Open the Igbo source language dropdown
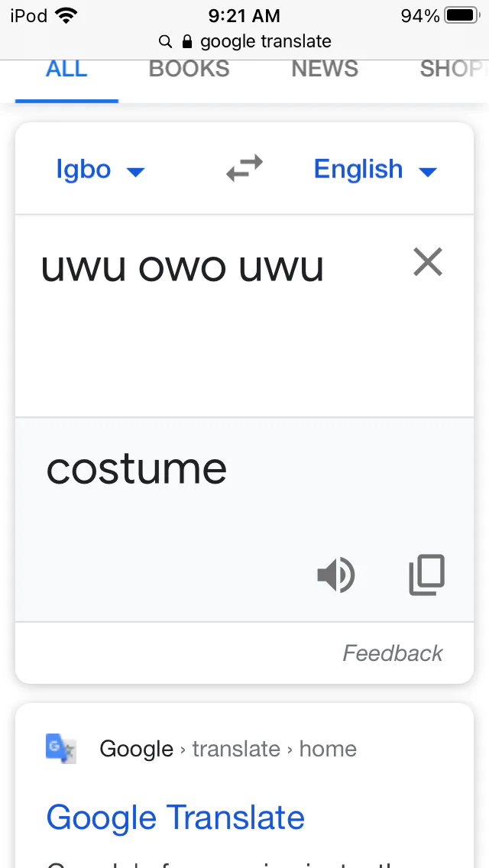Viewport: 489px width, 868px height. click(x=99, y=170)
